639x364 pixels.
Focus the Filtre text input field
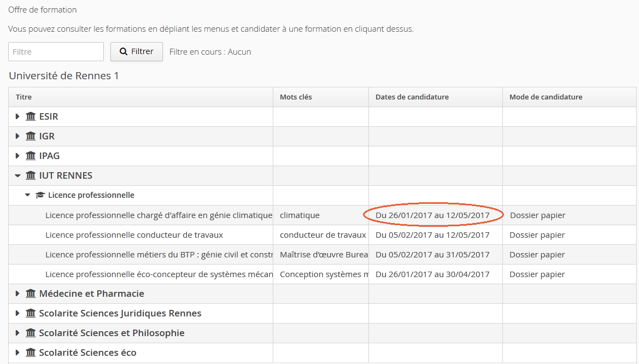pyautogui.click(x=56, y=52)
